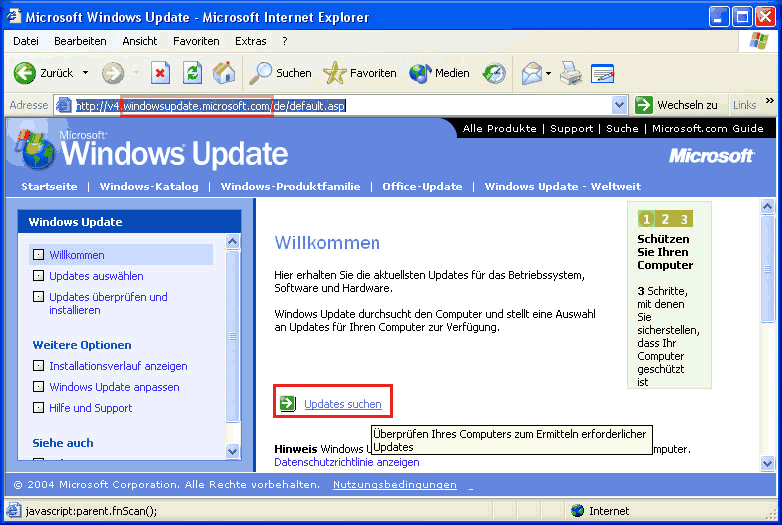Select Updates überprüfen und installieren

(108, 303)
